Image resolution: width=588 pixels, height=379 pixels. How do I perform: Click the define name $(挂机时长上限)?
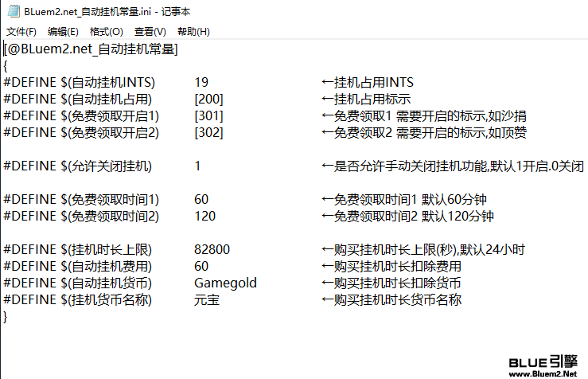pyautogui.click(x=106, y=249)
